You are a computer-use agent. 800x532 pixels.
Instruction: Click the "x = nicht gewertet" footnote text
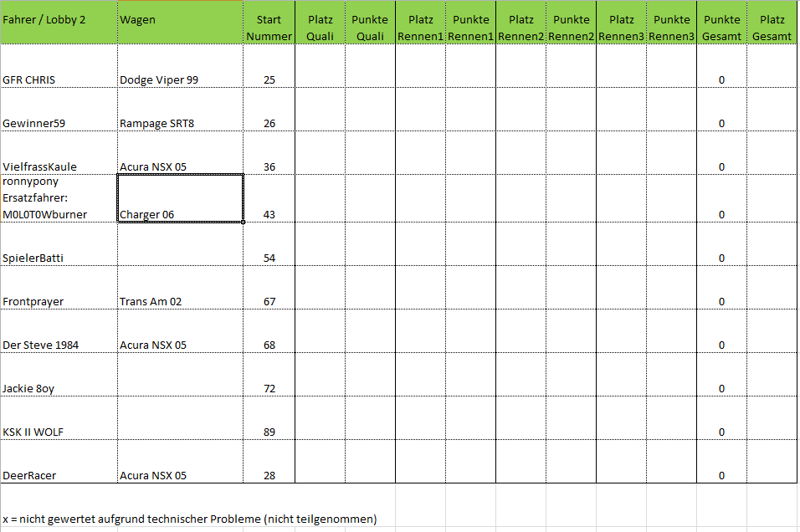pos(190,518)
